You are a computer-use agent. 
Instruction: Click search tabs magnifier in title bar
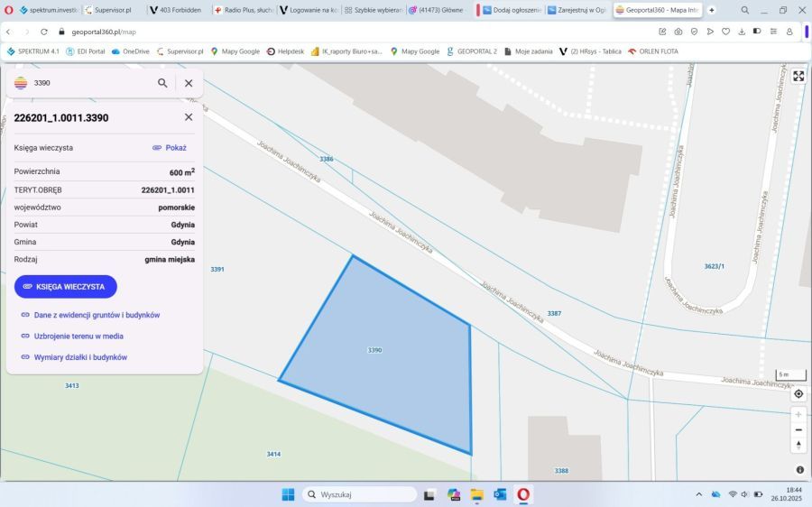(744, 10)
